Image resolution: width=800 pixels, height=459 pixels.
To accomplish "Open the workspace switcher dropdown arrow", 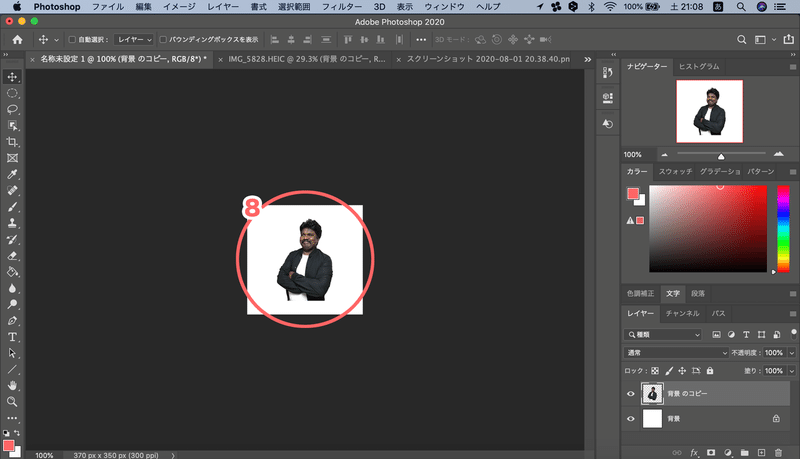I will (x=774, y=39).
